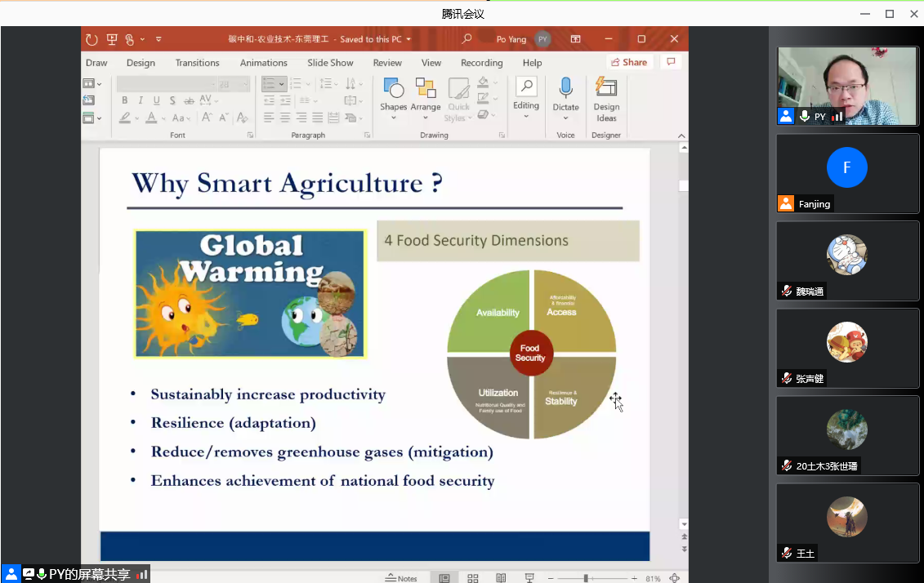Click the Design Ideas icon

point(606,88)
